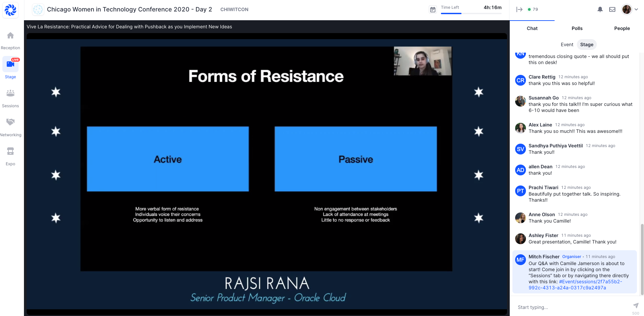Click Ashley Fister's name in chat
644x316 pixels.
click(543, 235)
